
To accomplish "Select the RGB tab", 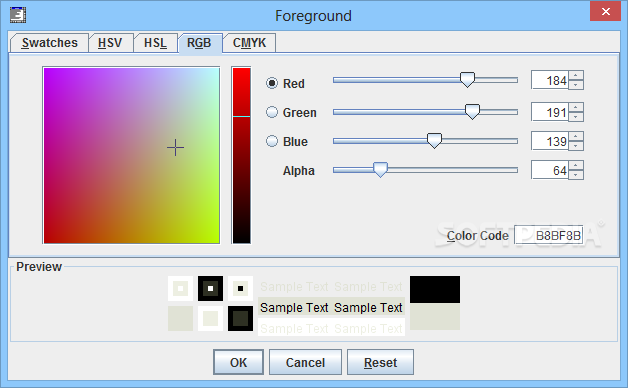I will point(199,42).
